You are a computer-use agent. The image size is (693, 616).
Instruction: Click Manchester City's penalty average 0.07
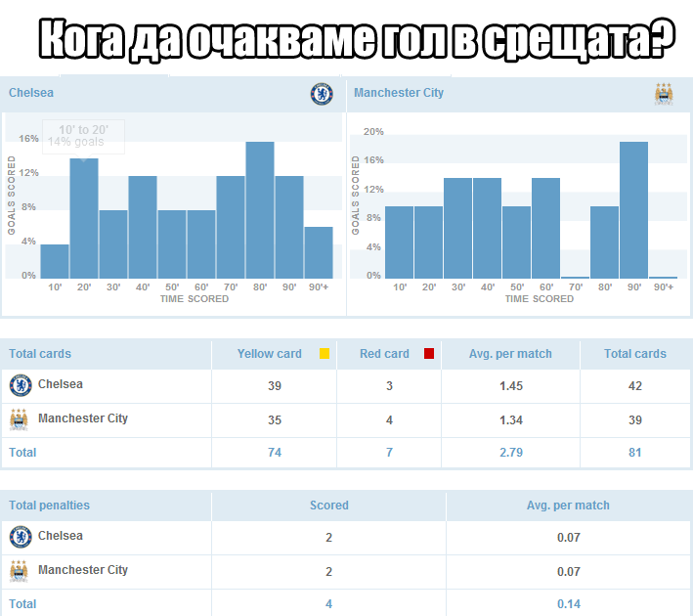click(568, 571)
